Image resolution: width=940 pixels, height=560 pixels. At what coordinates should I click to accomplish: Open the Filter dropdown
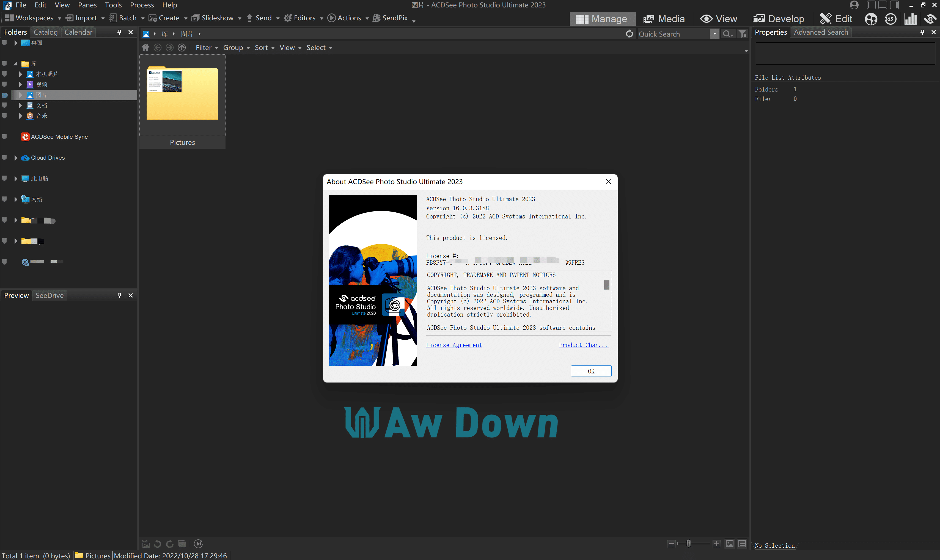(x=207, y=48)
